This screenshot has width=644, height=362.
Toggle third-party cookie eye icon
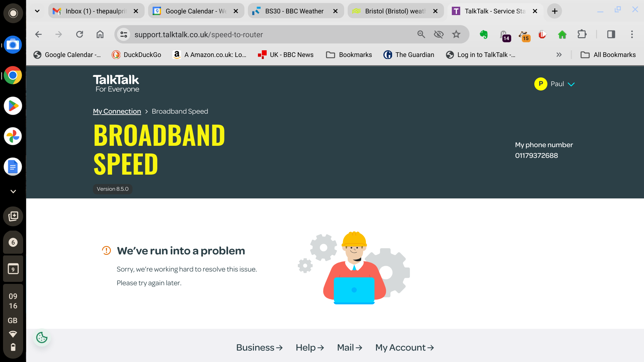(438, 35)
